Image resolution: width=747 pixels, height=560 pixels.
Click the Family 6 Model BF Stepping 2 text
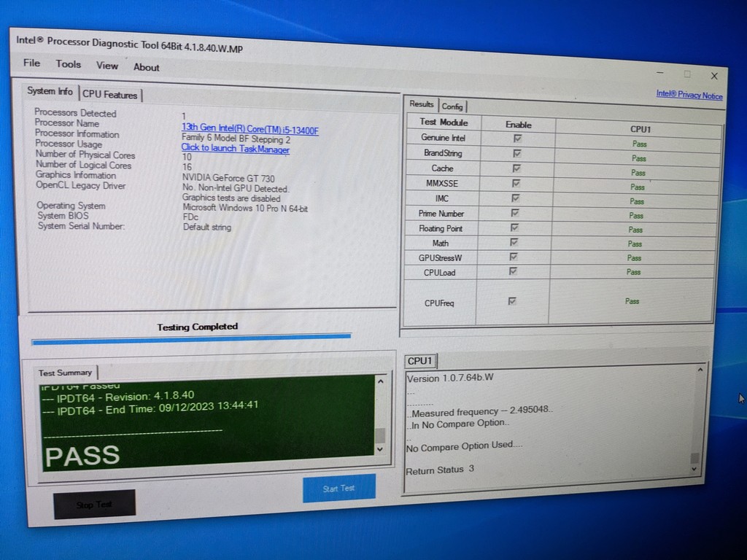[236, 139]
